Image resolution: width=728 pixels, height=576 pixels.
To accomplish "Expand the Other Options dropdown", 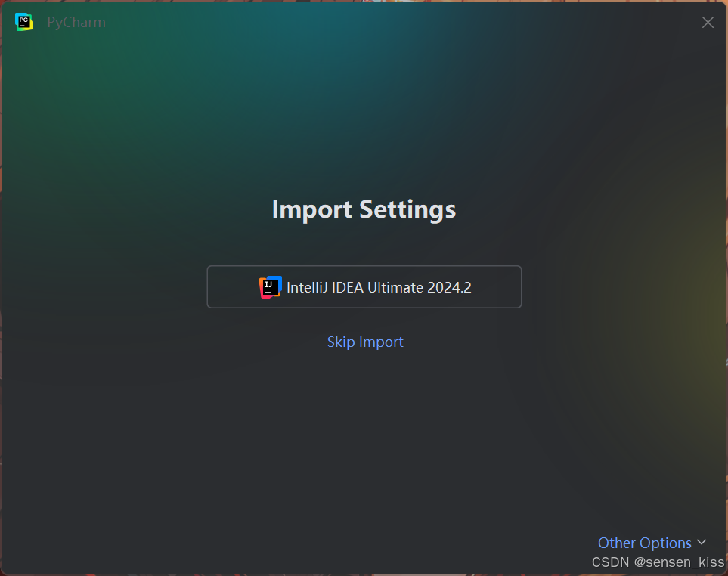I will coord(652,543).
